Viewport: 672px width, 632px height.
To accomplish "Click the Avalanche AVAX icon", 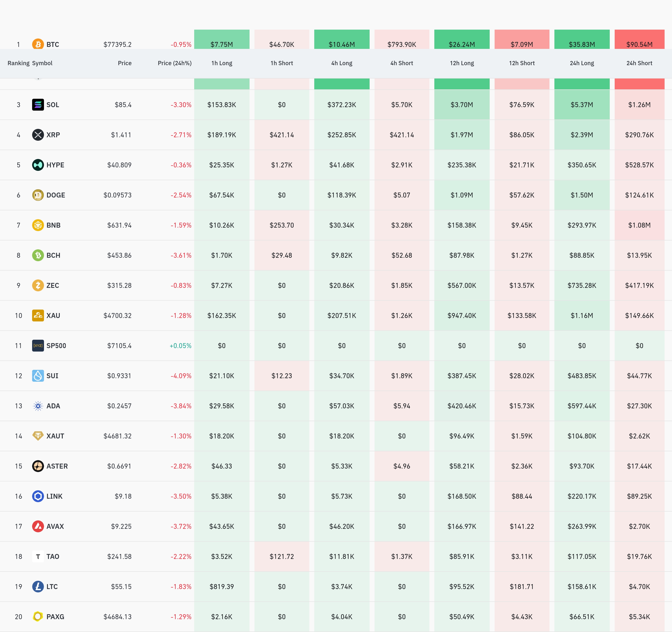I will 38,526.
